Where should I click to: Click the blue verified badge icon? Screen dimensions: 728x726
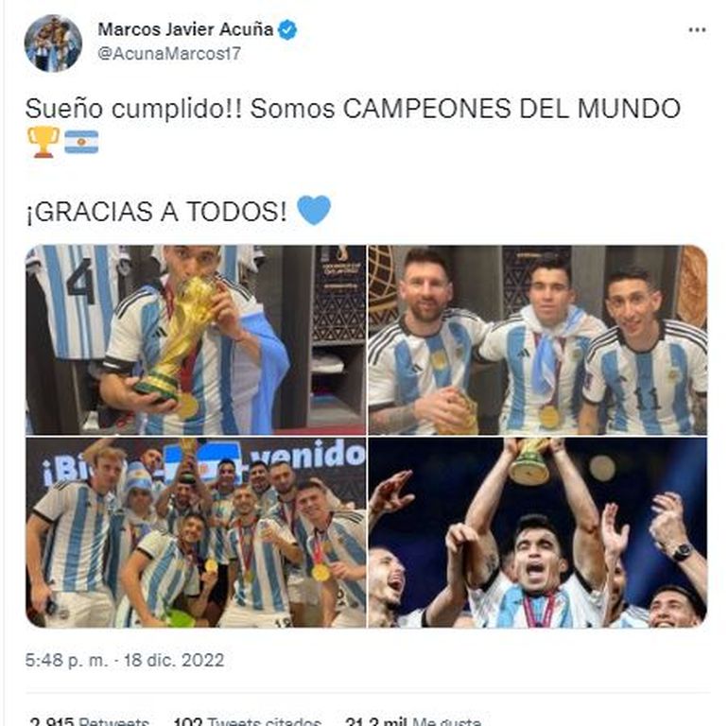coord(287,30)
